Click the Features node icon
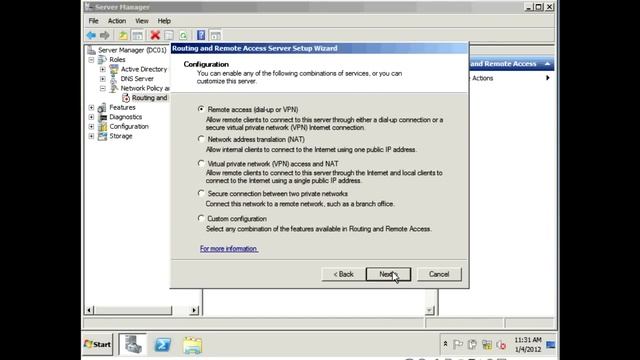 (x=102, y=107)
